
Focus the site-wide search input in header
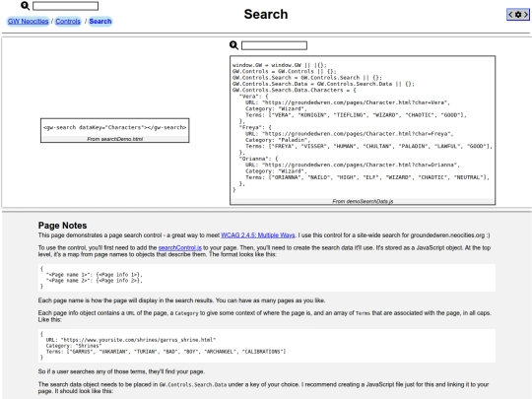click(65, 6)
